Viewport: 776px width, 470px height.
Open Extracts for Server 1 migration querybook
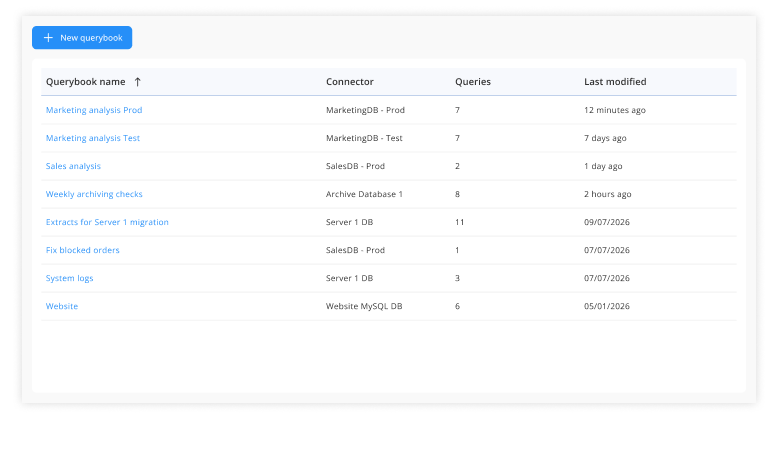(107, 222)
